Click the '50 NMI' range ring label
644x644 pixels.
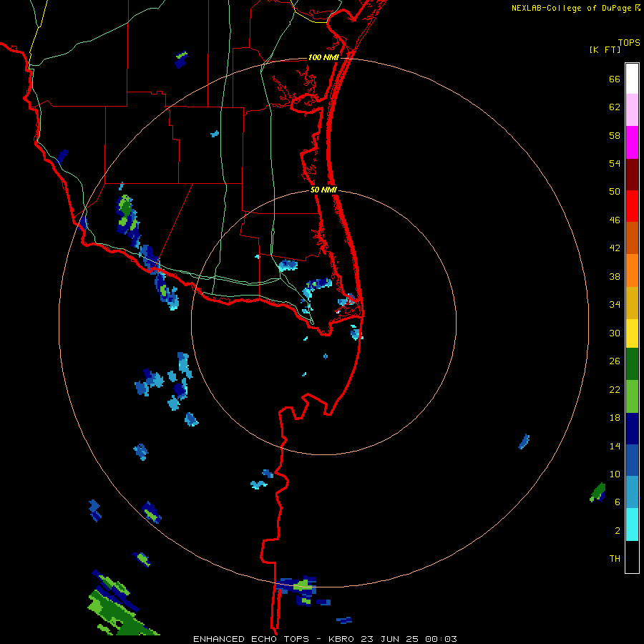click(x=323, y=190)
